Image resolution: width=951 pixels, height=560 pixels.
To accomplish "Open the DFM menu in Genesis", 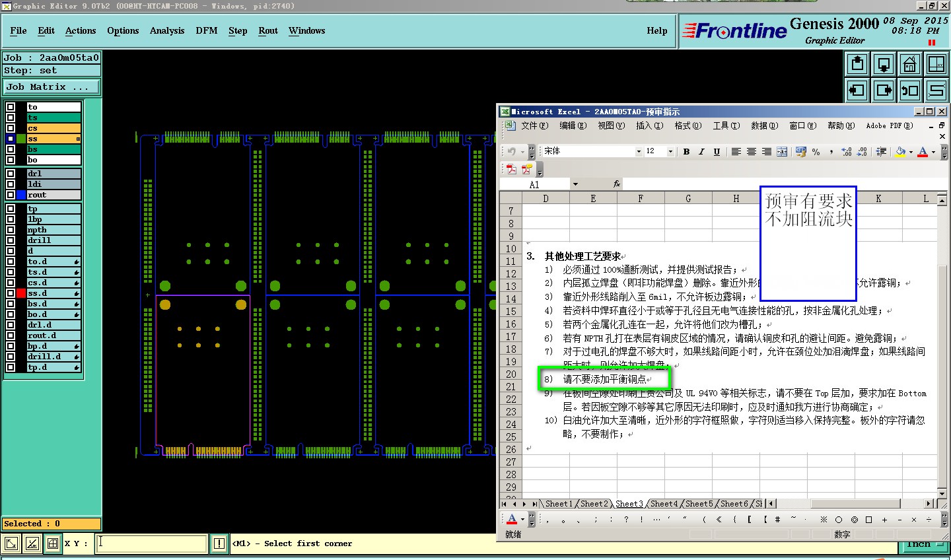I will [x=207, y=30].
